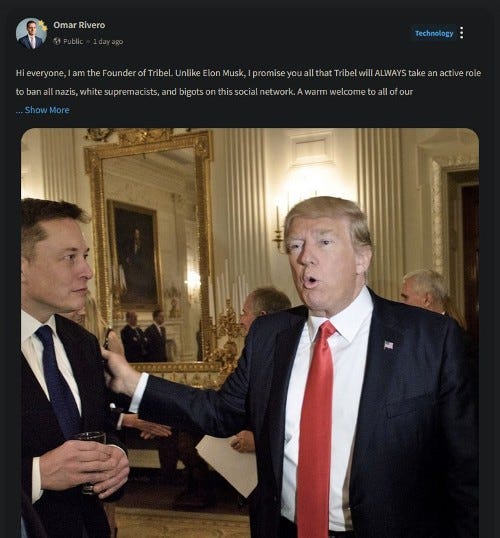This screenshot has height=538, width=500.
Task: Select the Technology category tag
Action: 434,33
